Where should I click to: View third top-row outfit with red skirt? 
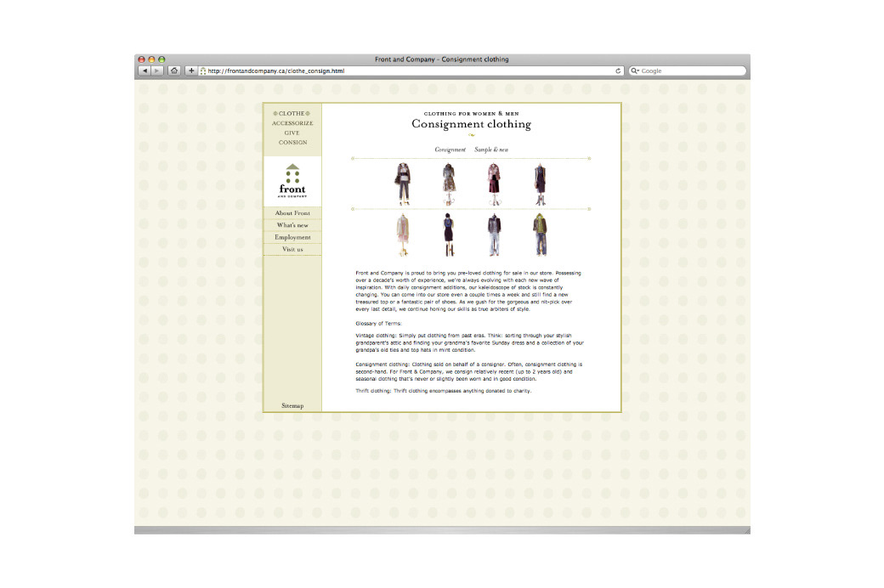[495, 184]
